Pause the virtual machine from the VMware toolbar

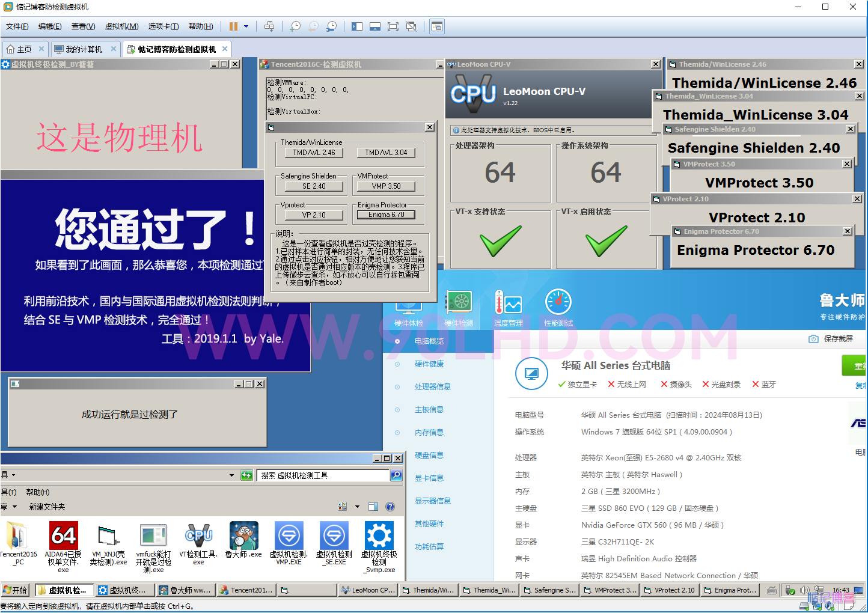tap(233, 26)
